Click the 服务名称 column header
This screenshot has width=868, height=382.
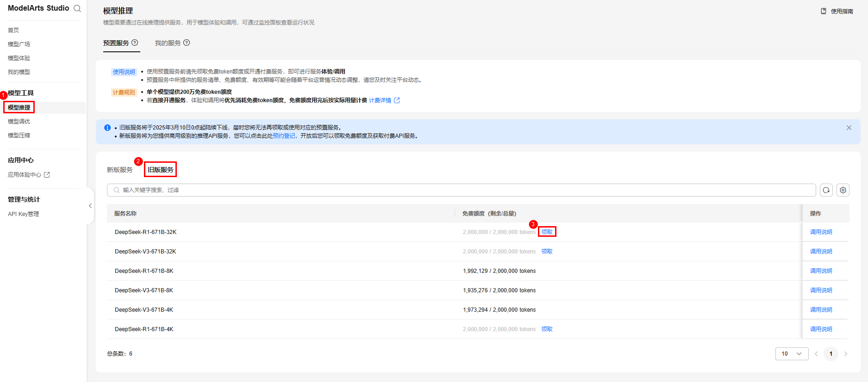(x=125, y=214)
